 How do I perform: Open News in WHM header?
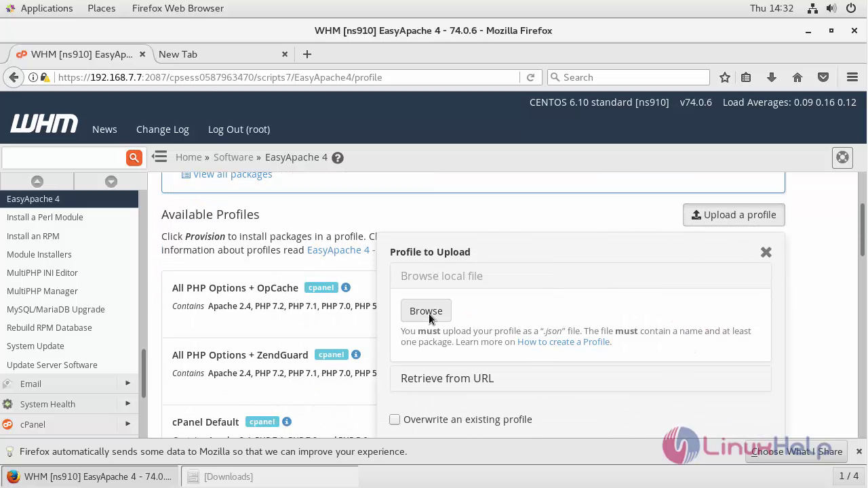coord(104,129)
